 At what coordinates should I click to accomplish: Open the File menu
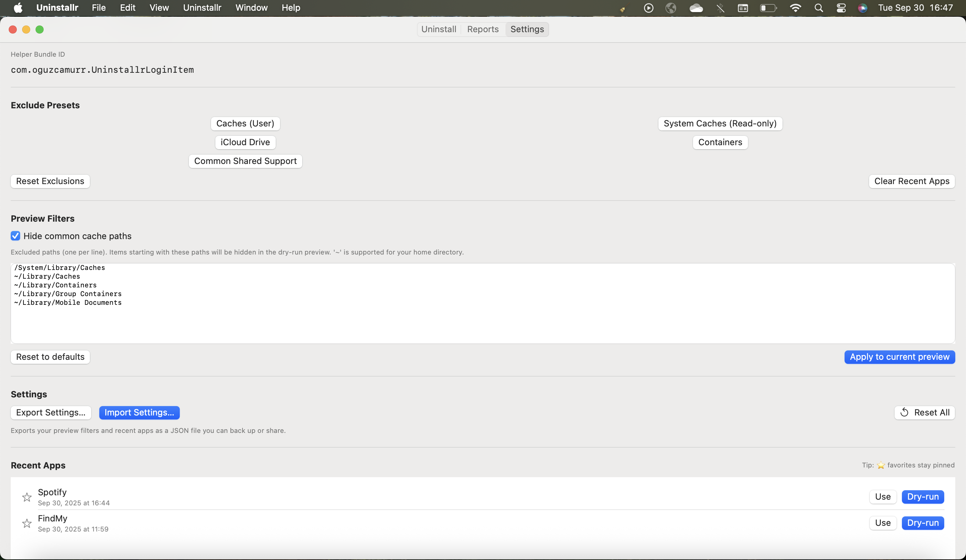99,8
